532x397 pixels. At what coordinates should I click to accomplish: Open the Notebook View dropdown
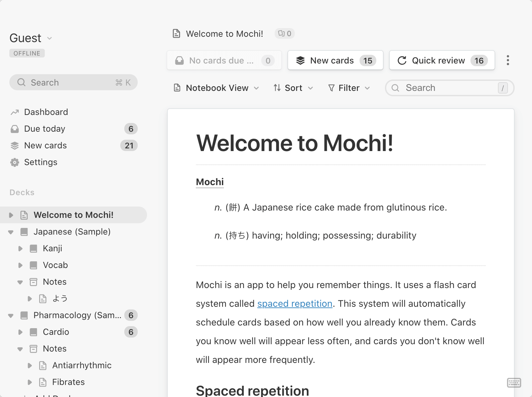tap(216, 88)
